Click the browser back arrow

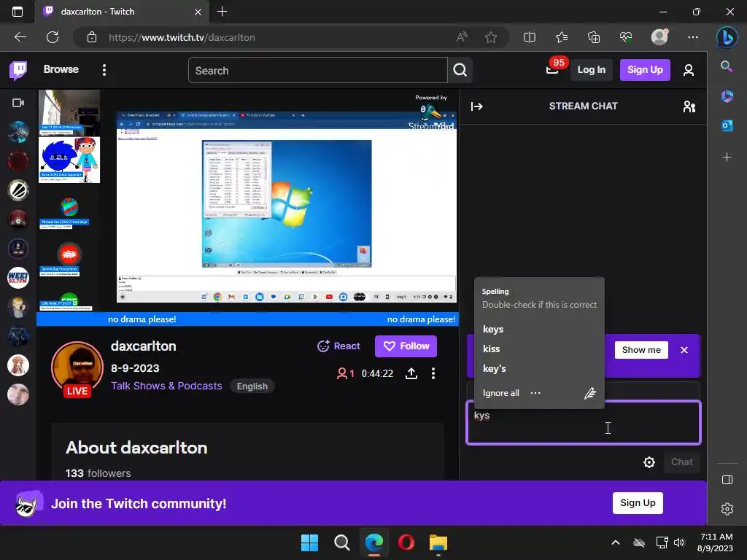click(x=20, y=37)
